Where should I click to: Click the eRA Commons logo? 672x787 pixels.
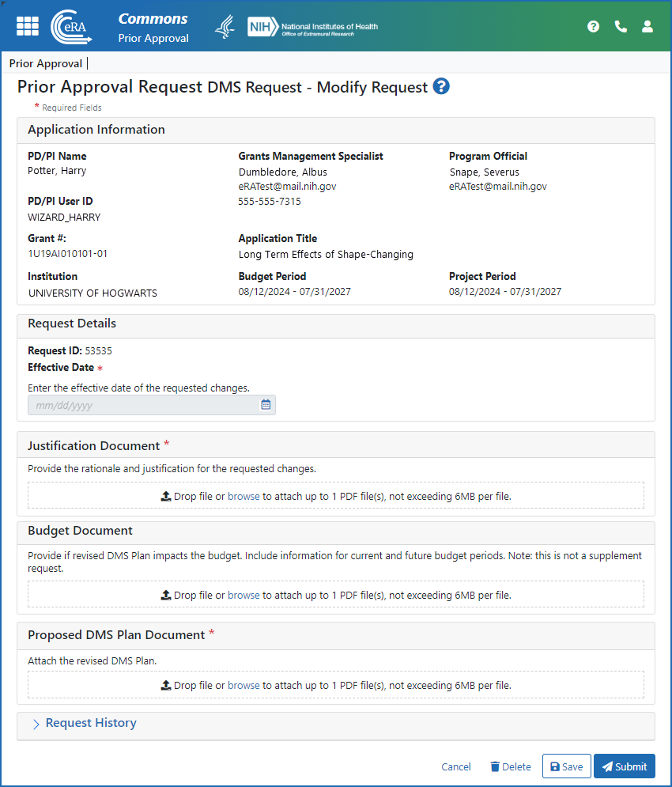[71, 26]
